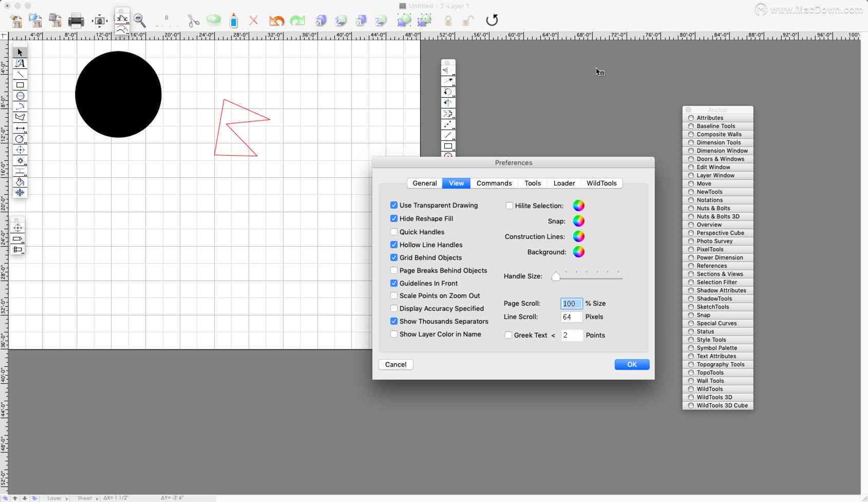Enable Show Layer Color in Name
This screenshot has height=502, width=868.
394,334
